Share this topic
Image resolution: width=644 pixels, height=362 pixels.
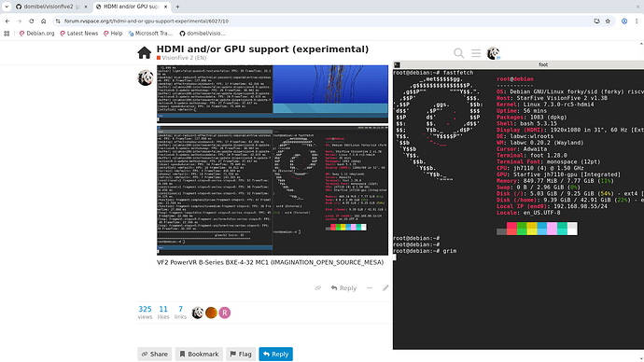pyautogui.click(x=154, y=355)
